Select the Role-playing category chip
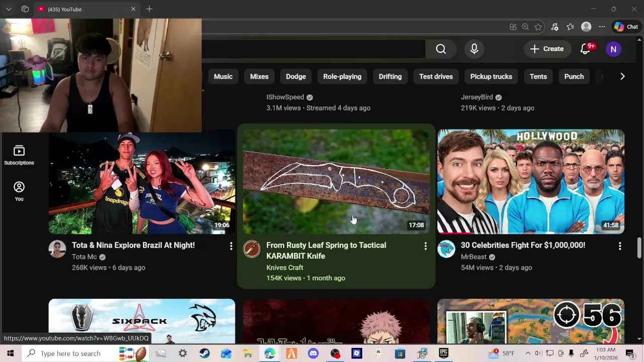 coord(342,76)
